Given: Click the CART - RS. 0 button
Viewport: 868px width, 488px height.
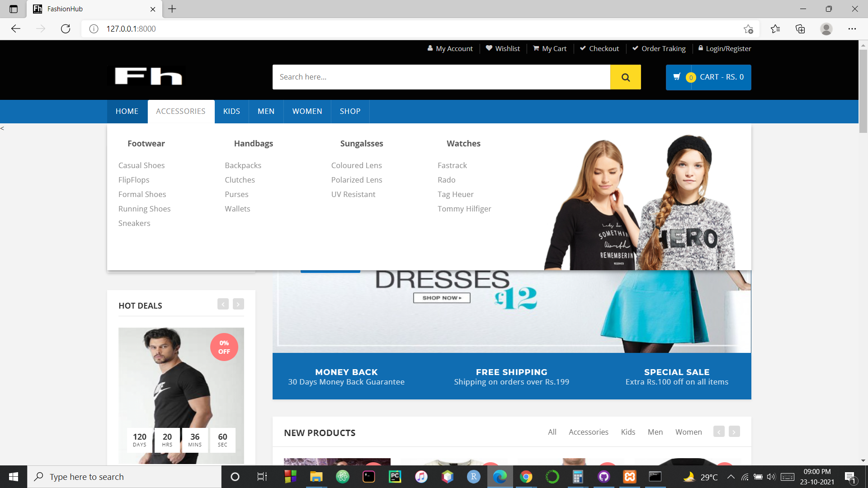Looking at the screenshot, I should [708, 77].
